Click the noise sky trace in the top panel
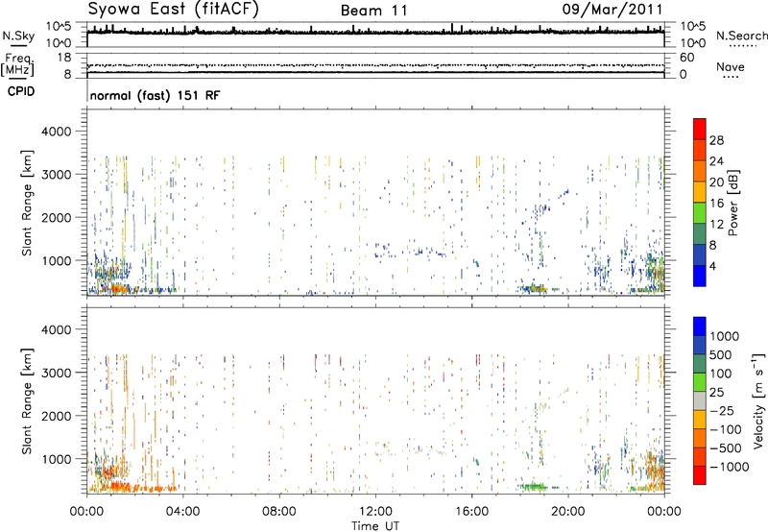The width and height of the screenshot is (768, 532). (x=375, y=32)
